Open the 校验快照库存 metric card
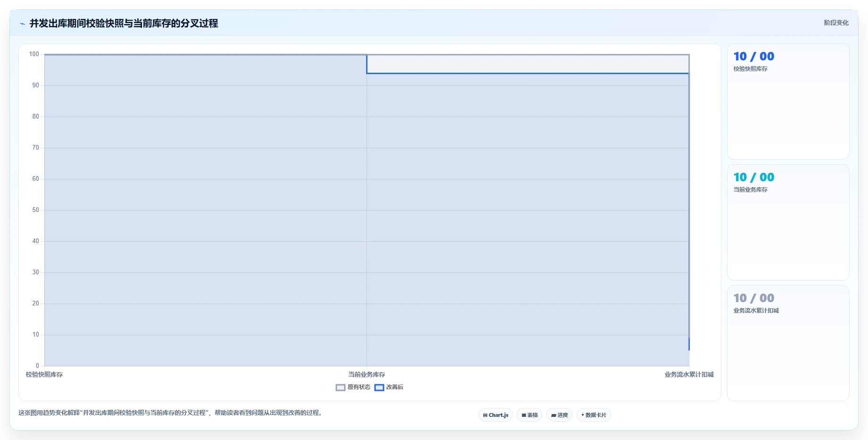Image resolution: width=868 pixels, height=440 pixels. pos(788,102)
